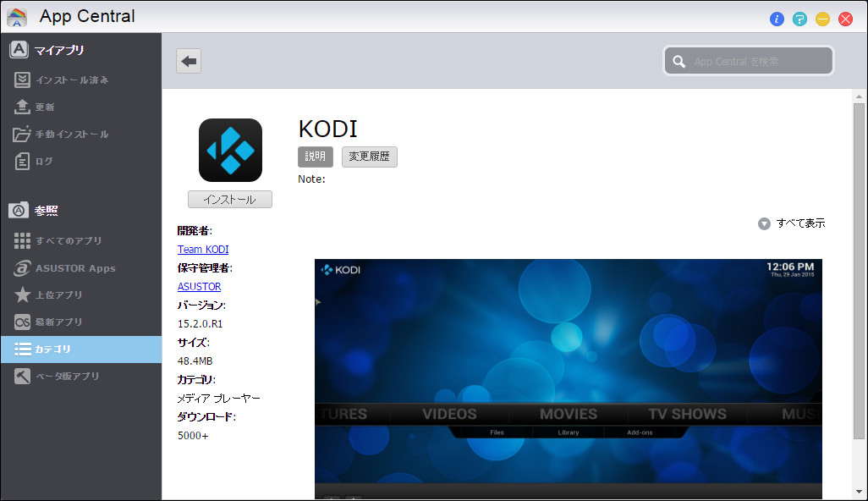Switch to the 説明 tab

315,157
